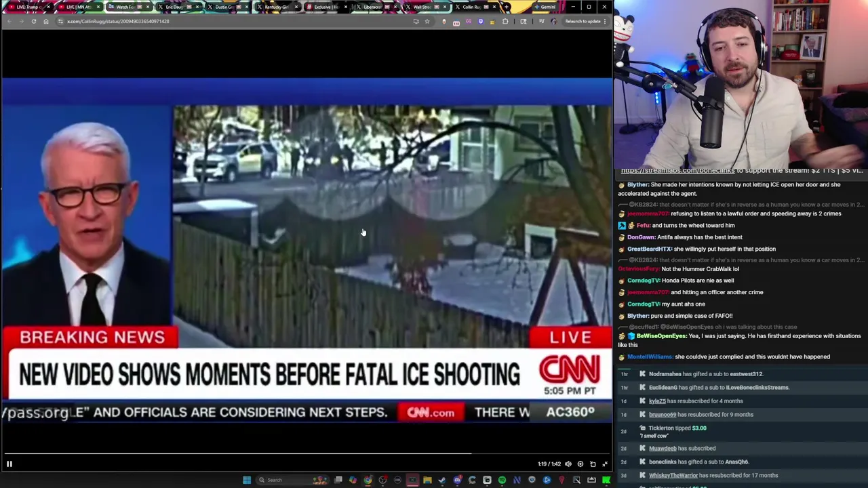This screenshot has width=868, height=488.
Task: Click username kyleZ5 in the activity feed
Action: coord(657,401)
